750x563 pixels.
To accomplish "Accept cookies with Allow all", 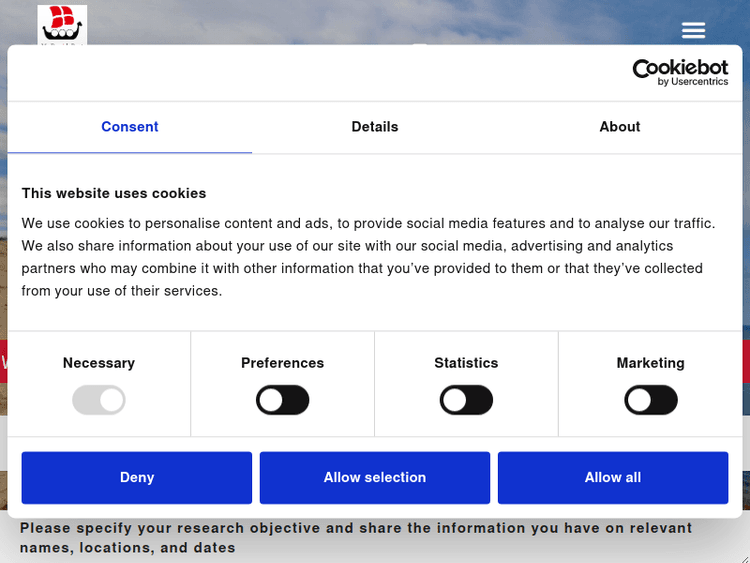I will pos(613,478).
